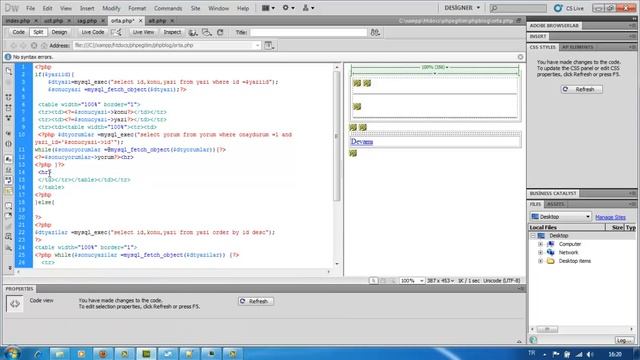640x360 pixels.
Task: Open the Windows Start button
Action: 12,353
